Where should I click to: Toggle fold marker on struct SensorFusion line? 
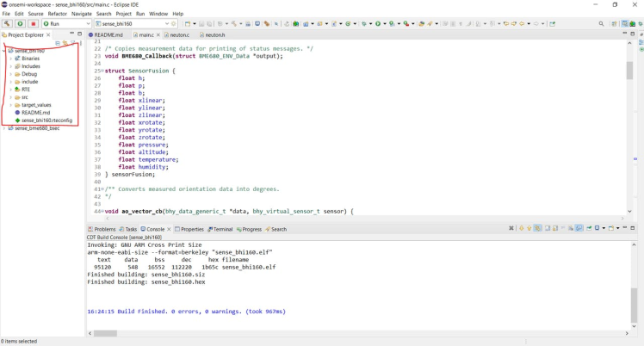tap(102, 70)
